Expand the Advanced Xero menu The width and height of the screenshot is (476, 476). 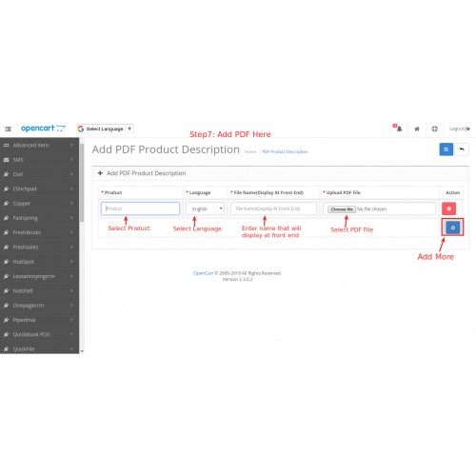tap(39, 145)
